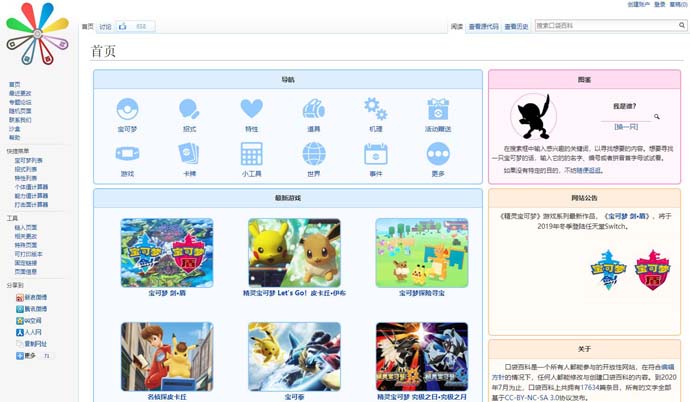The height and width of the screenshot is (402, 690).
Task: Select the 道具 items icon
Action: pyautogui.click(x=313, y=109)
